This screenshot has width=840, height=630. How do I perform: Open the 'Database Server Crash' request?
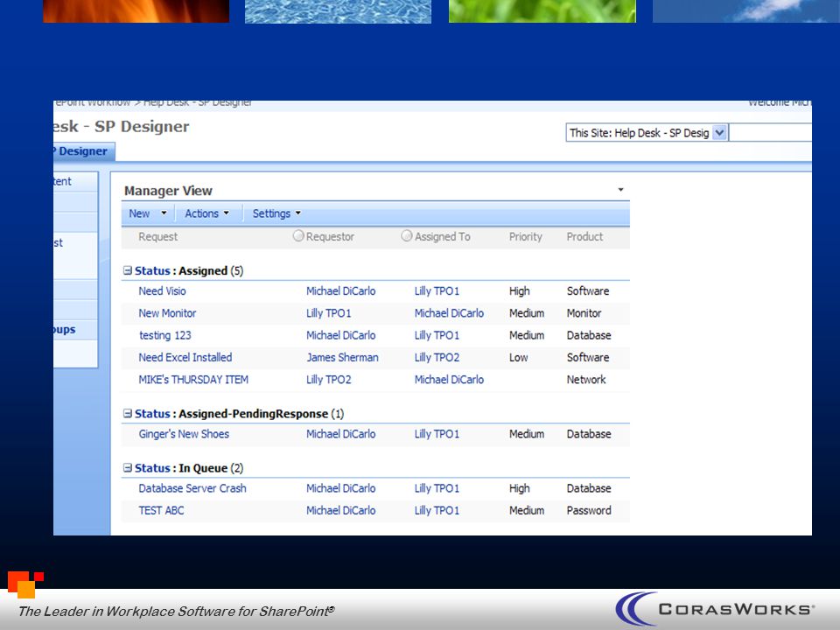192,488
